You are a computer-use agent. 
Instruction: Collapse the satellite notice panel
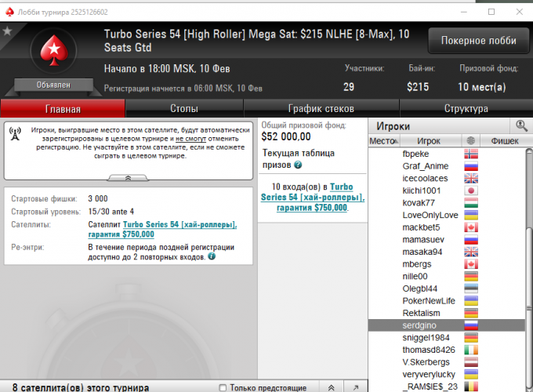(x=128, y=178)
